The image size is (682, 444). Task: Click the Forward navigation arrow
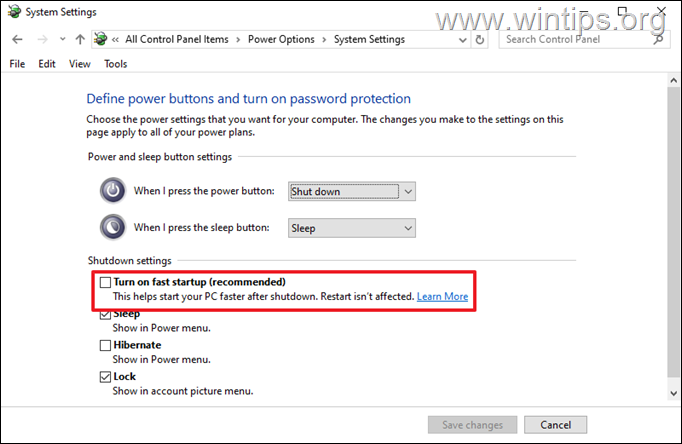pos(42,39)
